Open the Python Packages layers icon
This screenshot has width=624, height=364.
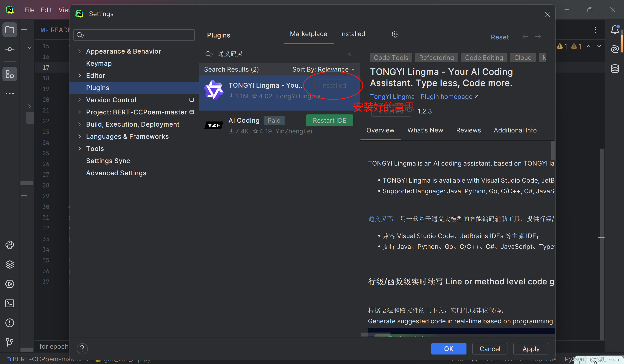pos(10,264)
